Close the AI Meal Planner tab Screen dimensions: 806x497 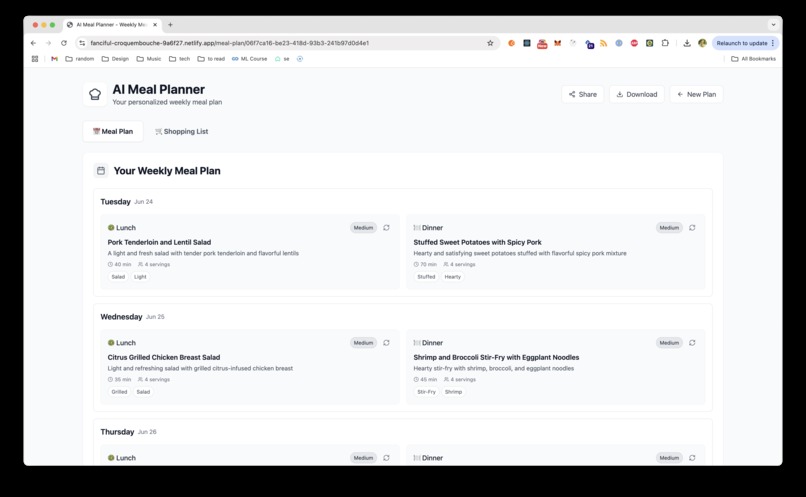[x=155, y=25]
